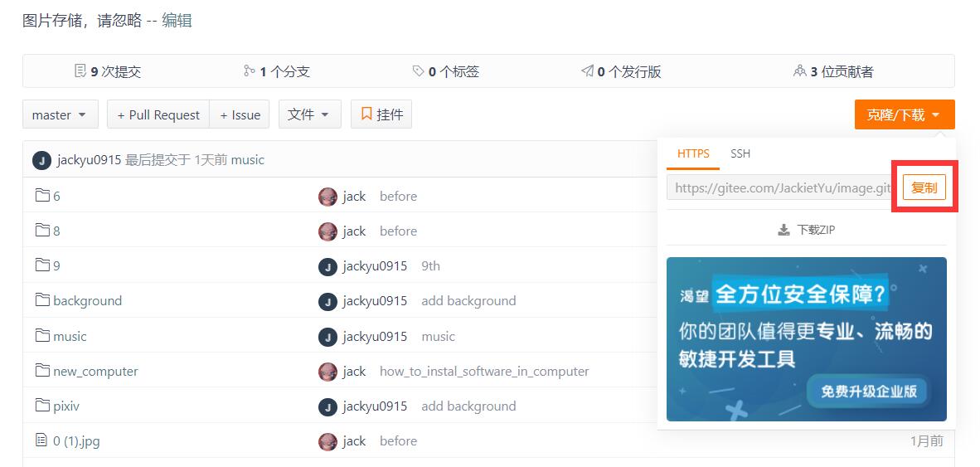Screen dimensions: 980x467
Task: Select the HTTPS tab
Action: (x=693, y=153)
